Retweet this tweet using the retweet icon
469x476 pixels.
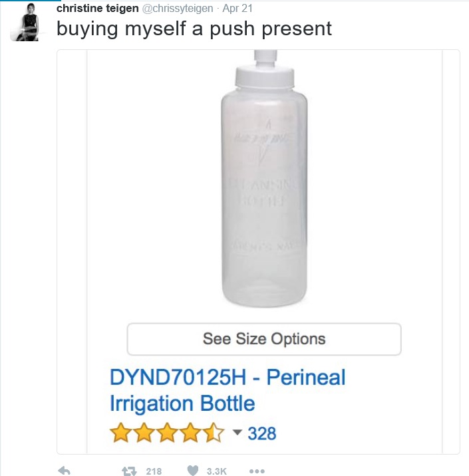coord(129,471)
